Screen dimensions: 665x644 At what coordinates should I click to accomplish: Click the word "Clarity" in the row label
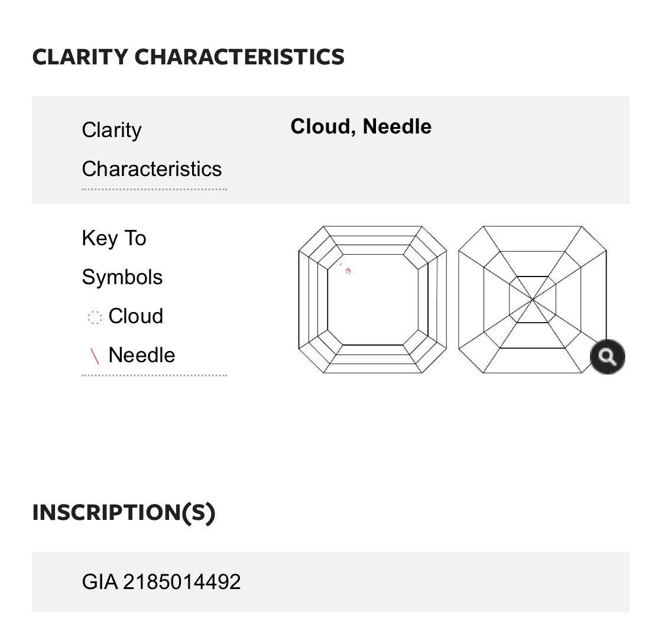tap(112, 130)
